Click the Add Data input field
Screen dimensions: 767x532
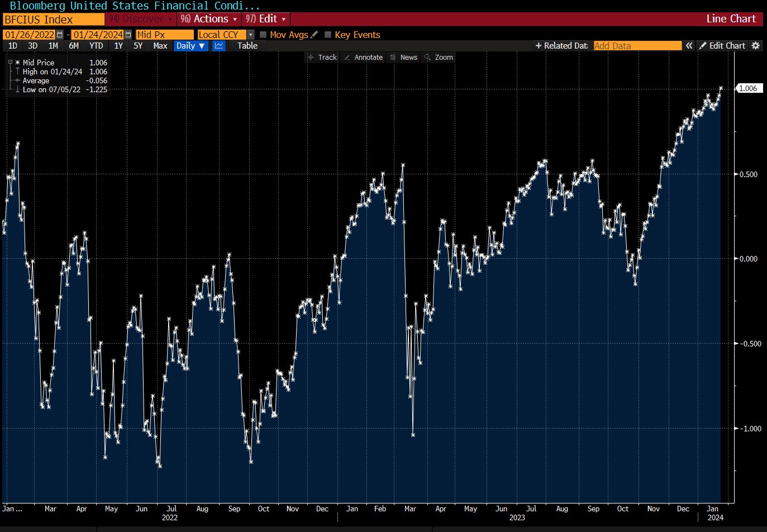point(637,46)
